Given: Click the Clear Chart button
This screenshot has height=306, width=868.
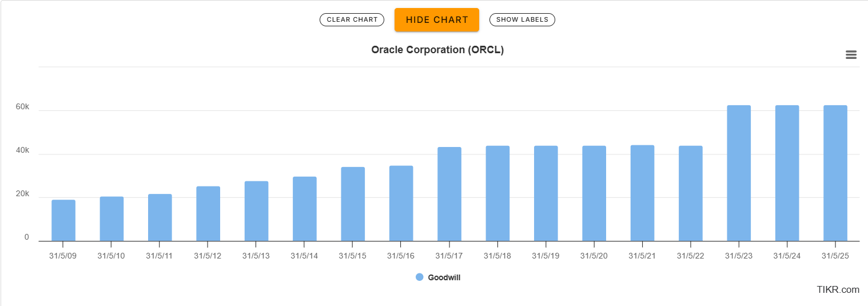Looking at the screenshot, I should coord(352,19).
